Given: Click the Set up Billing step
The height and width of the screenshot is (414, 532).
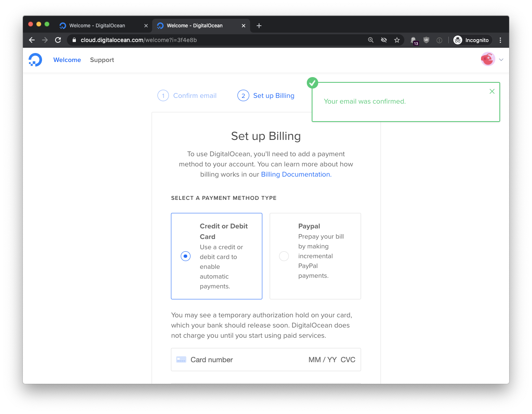Looking at the screenshot, I should click(273, 96).
